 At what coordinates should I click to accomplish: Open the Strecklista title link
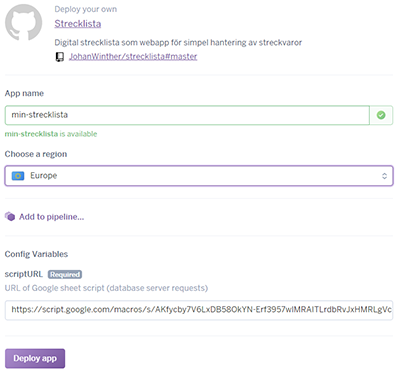point(78,24)
